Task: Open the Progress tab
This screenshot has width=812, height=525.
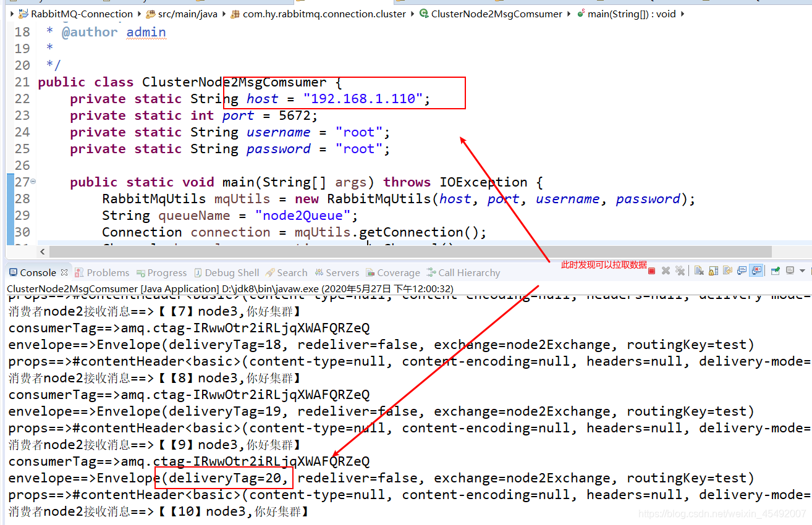Action: pos(161,272)
